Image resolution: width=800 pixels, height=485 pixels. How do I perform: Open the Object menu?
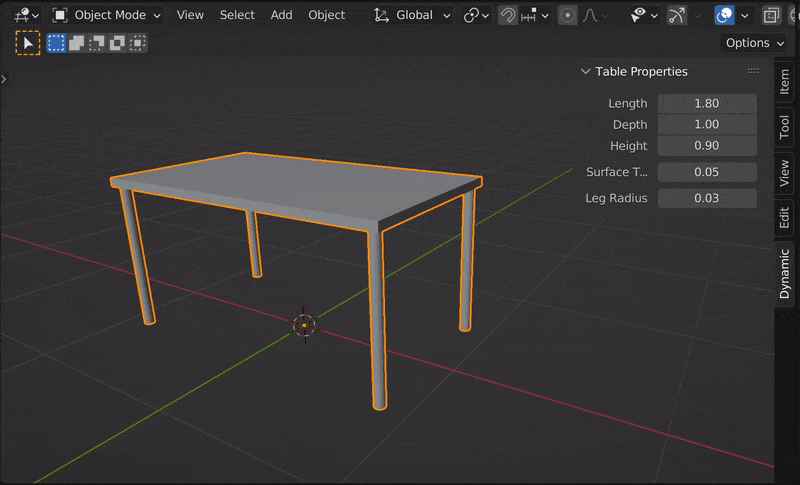(x=327, y=15)
